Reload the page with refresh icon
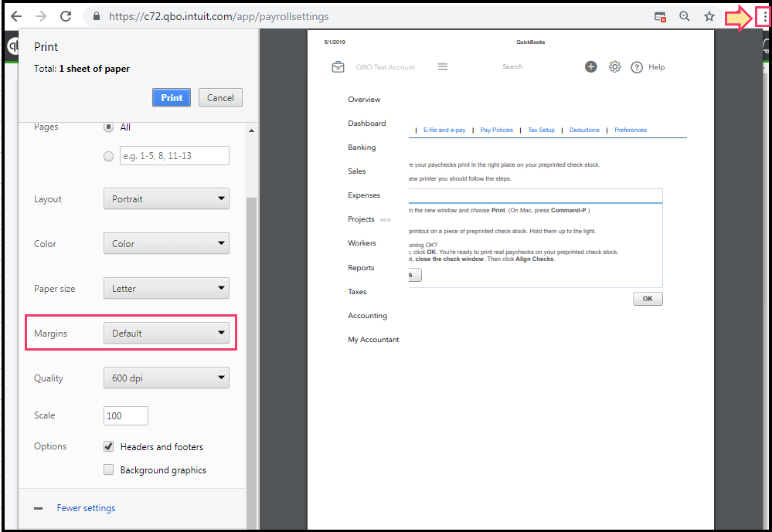 66,16
